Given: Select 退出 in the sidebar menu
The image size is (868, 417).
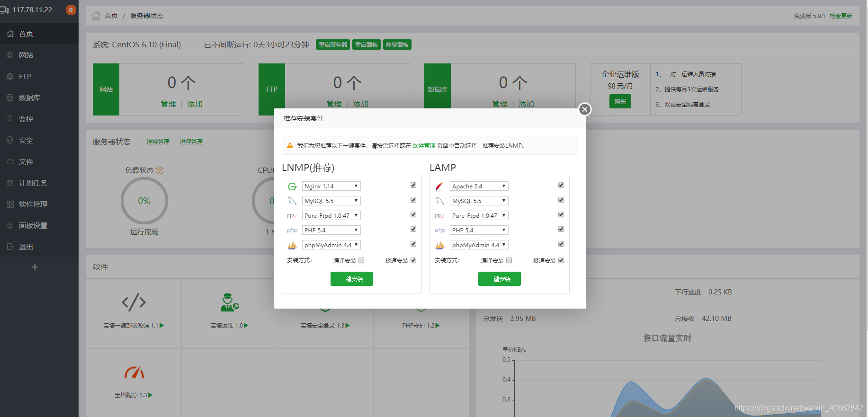Looking at the screenshot, I should [x=39, y=247].
